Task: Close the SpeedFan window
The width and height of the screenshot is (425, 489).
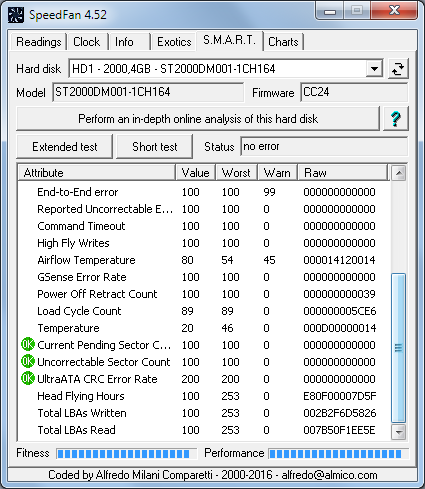Action: point(394,11)
